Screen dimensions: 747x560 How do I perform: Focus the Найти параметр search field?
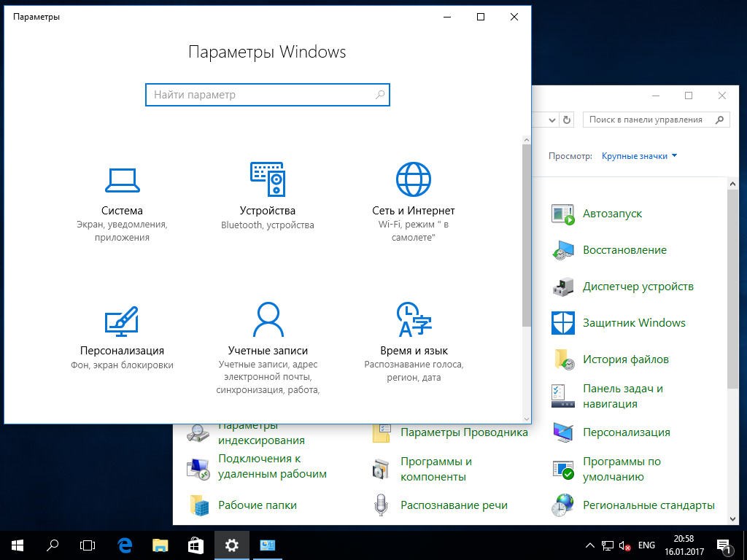[268, 95]
